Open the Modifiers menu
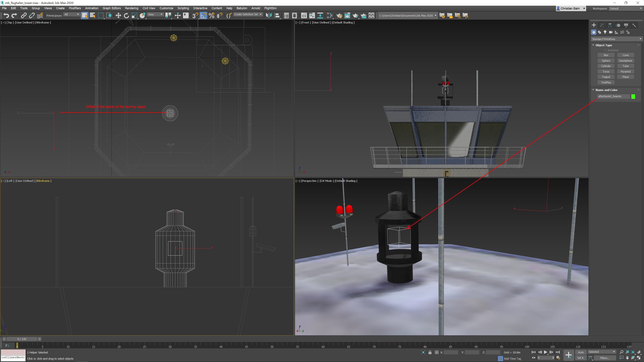 tap(74, 8)
